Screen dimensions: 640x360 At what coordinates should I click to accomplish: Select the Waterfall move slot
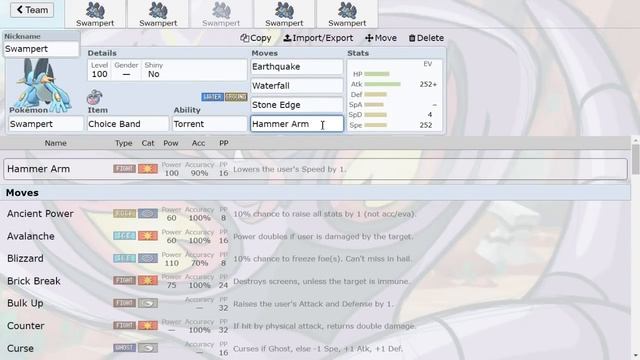297,86
